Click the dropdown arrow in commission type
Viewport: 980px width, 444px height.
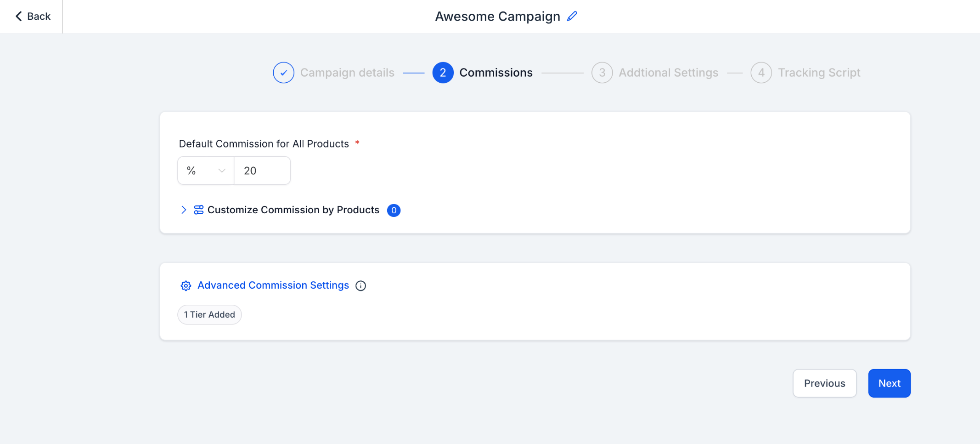(222, 171)
